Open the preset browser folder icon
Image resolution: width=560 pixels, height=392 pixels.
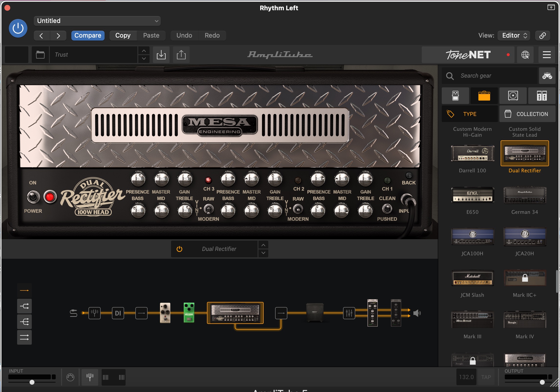click(x=40, y=55)
